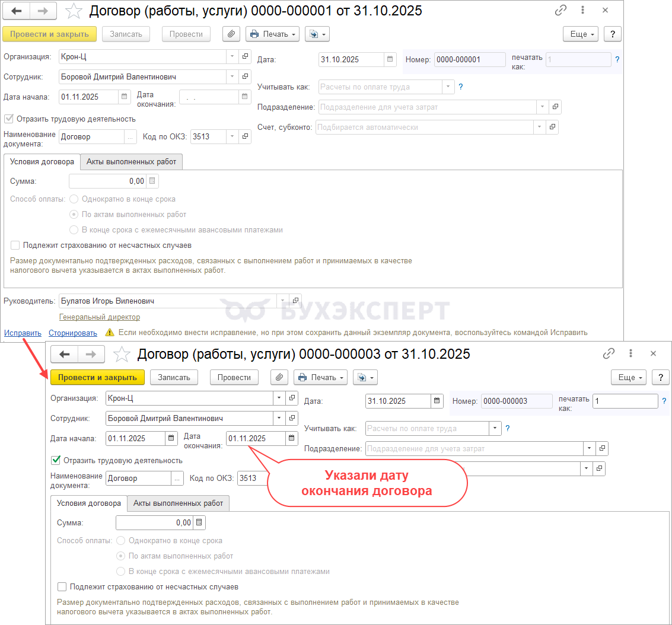
Task: Open calendar for Дата начала in contract 0000-000001
Action: pos(124,97)
